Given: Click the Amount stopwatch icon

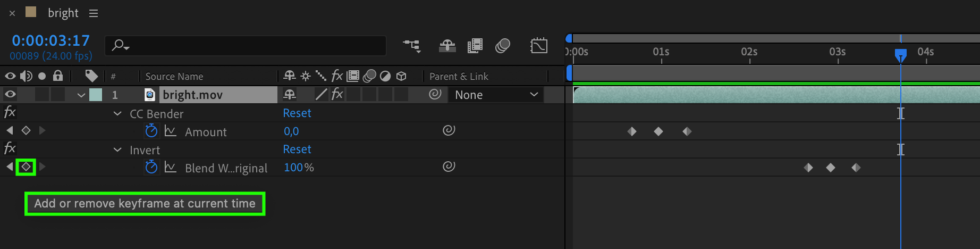Looking at the screenshot, I should [x=151, y=131].
